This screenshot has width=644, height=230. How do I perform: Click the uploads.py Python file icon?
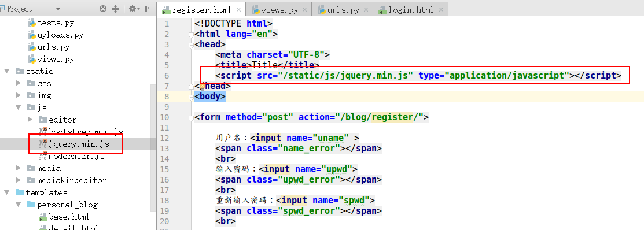click(31, 35)
